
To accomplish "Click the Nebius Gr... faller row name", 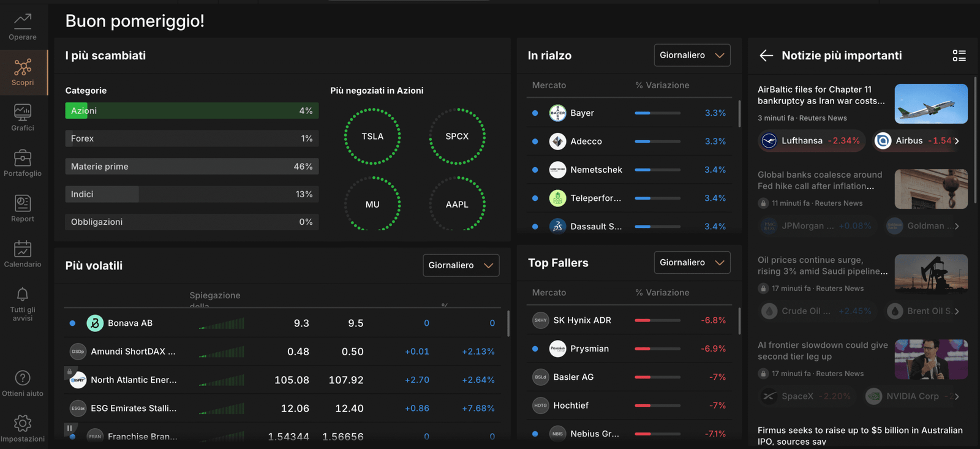I will click(x=595, y=434).
